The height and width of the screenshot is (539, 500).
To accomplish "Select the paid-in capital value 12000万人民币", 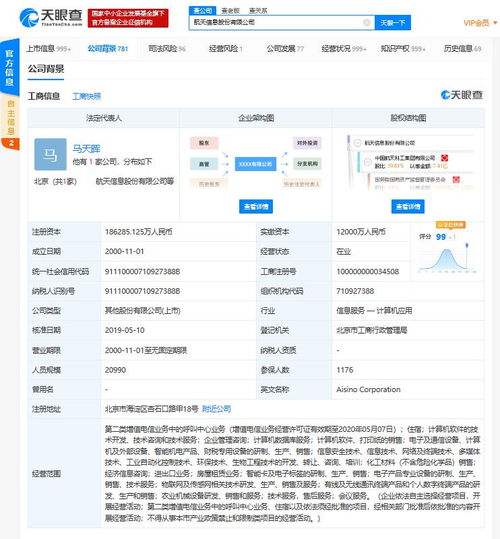I will pyautogui.click(x=361, y=232).
